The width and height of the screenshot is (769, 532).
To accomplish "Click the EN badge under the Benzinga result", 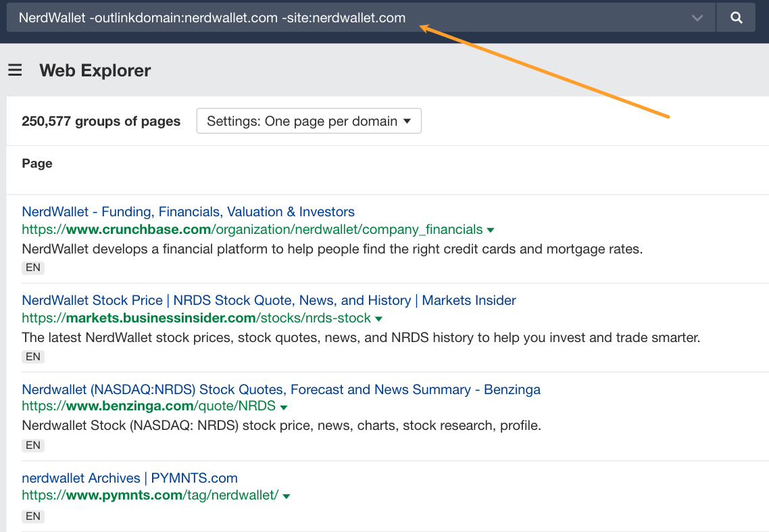I will [x=33, y=445].
